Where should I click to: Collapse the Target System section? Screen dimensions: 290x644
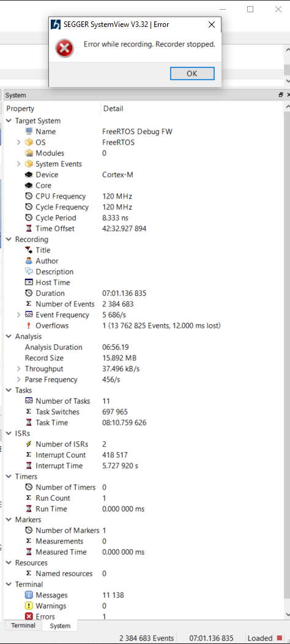[9, 121]
